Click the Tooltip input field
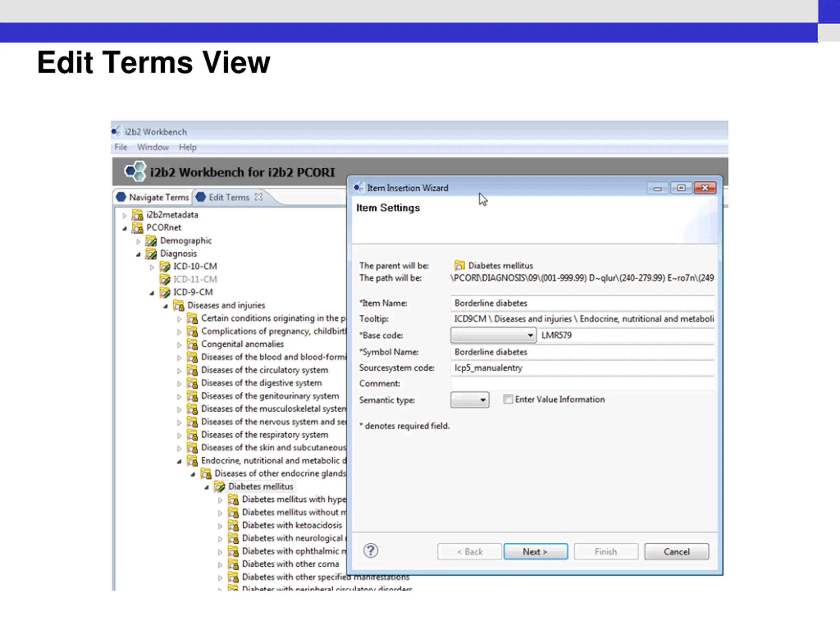Screen dimensions: 840x630 [x=582, y=319]
